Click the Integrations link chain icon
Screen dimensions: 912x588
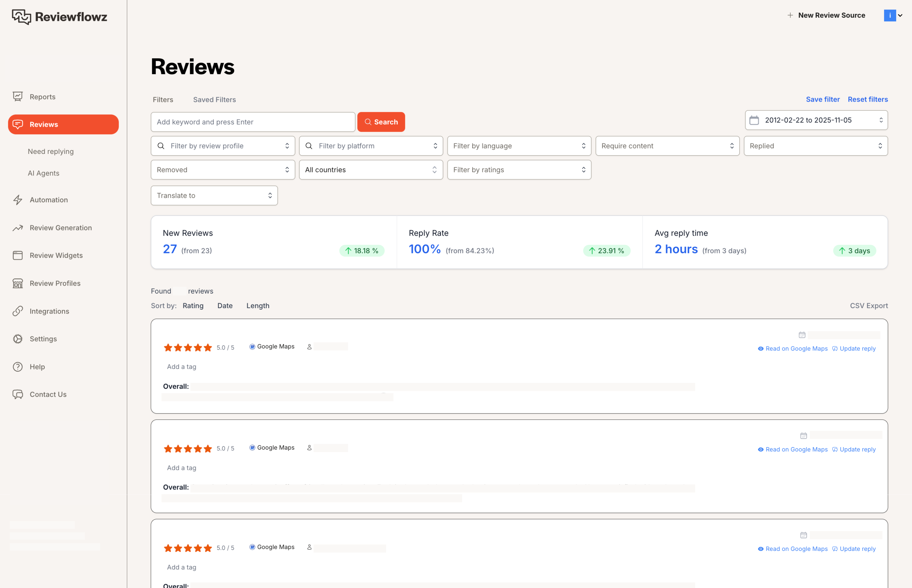point(18,311)
